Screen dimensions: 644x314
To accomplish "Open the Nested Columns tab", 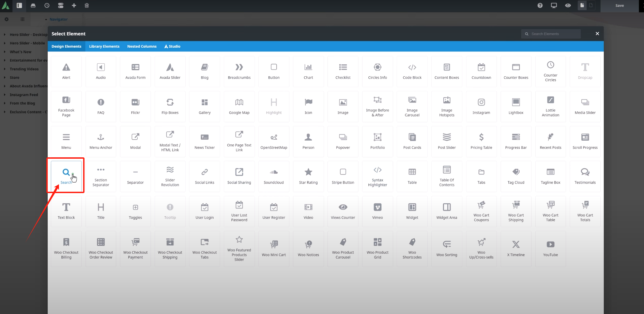I will pyautogui.click(x=142, y=46).
